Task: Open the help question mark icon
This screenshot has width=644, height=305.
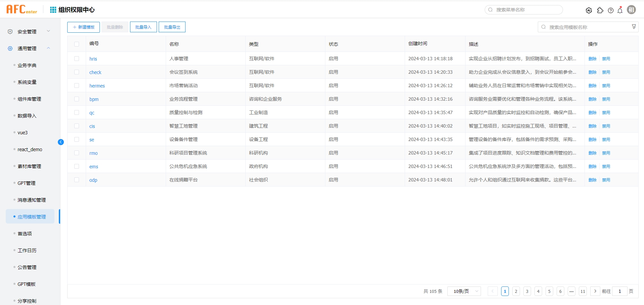Action: coord(611,10)
